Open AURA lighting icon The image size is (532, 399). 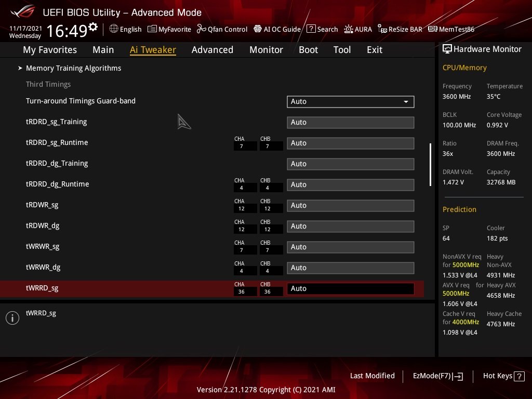pyautogui.click(x=349, y=29)
